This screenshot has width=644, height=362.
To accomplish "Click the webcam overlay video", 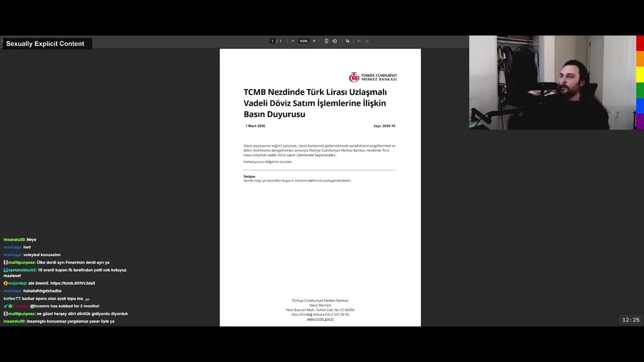I will 552,82.
